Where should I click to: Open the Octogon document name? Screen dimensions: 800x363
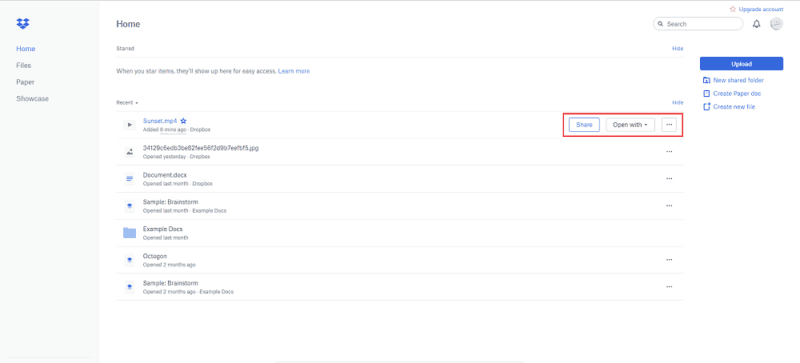tap(155, 256)
